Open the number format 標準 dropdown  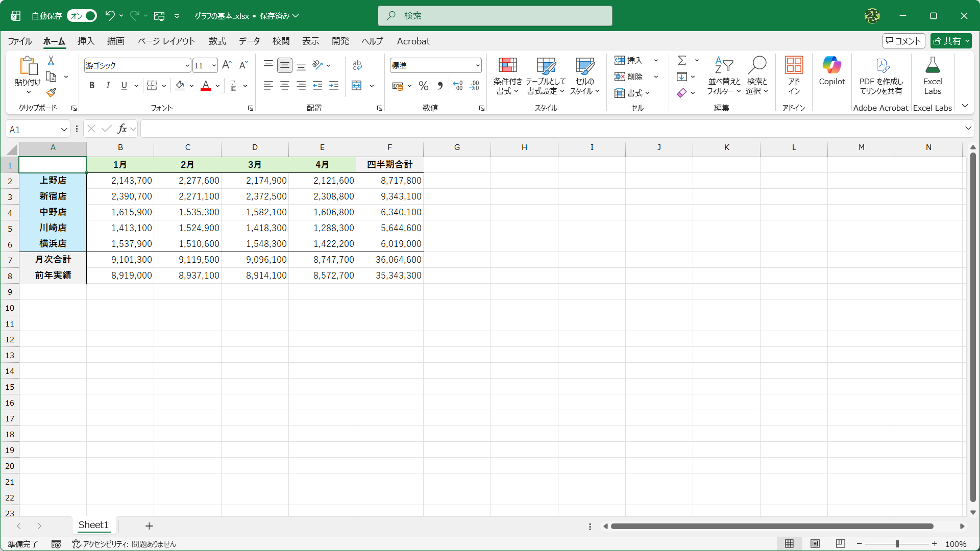coord(477,65)
